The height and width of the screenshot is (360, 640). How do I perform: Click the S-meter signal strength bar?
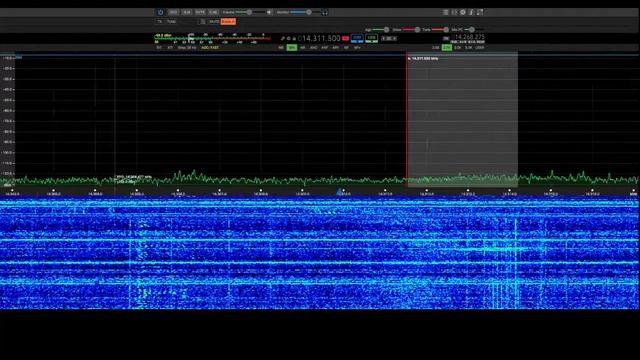212,38
